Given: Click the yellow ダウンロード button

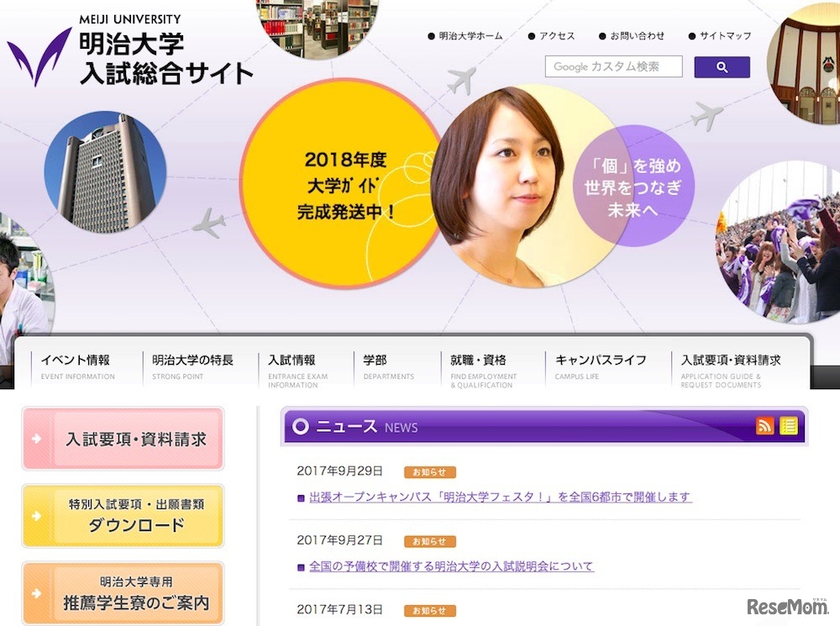Looking at the screenshot, I should pyautogui.click(x=123, y=516).
